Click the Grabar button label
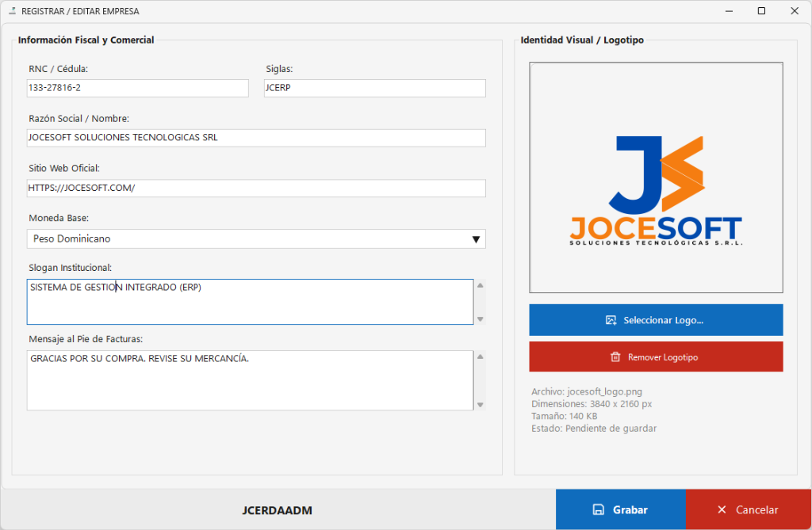The width and height of the screenshot is (812, 530). 630,510
